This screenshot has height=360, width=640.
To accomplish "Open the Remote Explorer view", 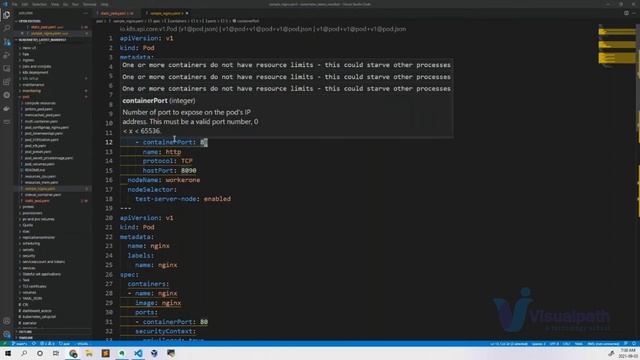I will (7, 69).
